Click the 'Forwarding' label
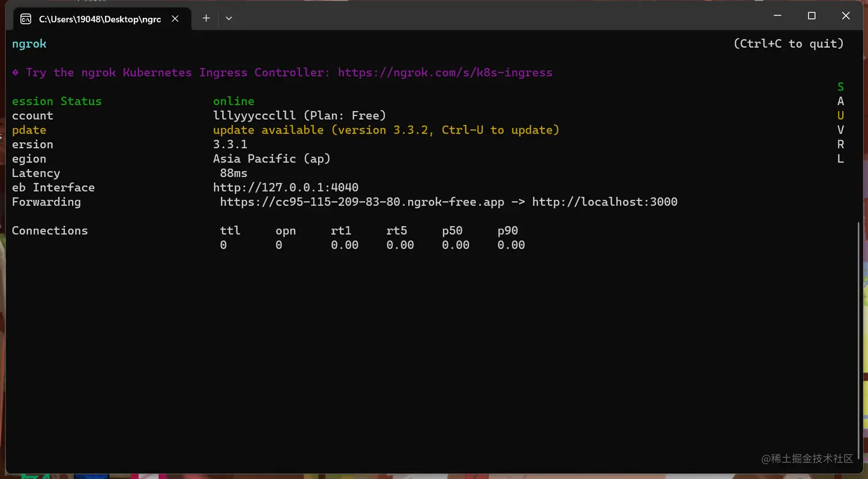 click(x=46, y=202)
